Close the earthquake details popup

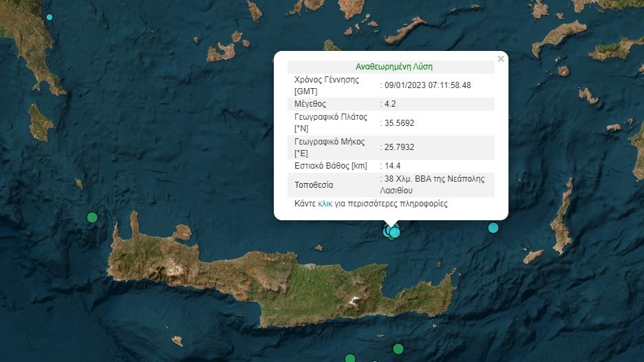pos(501,59)
